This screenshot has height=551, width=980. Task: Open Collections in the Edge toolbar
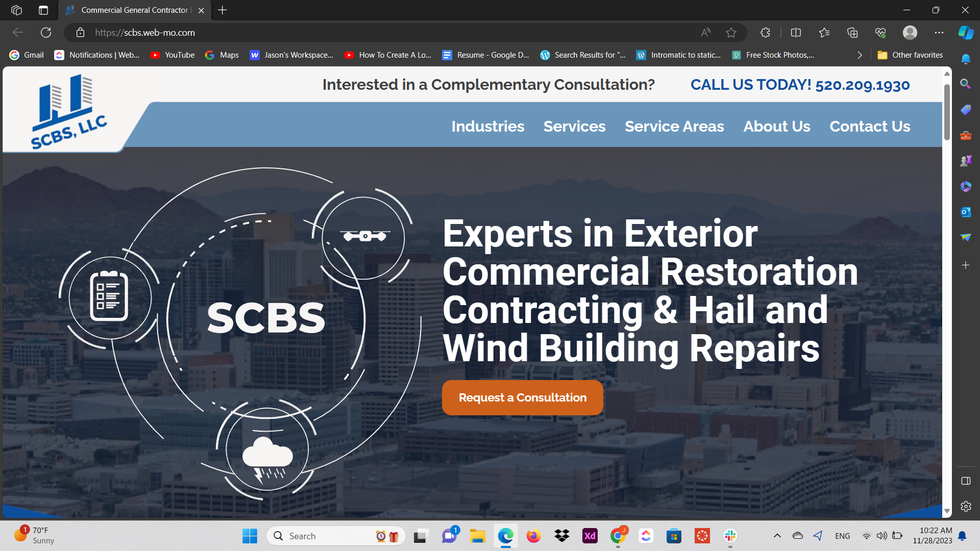click(x=851, y=32)
